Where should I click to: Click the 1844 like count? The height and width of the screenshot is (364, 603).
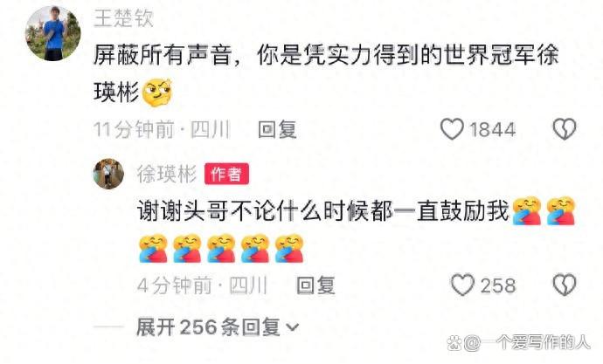pyautogui.click(x=492, y=129)
